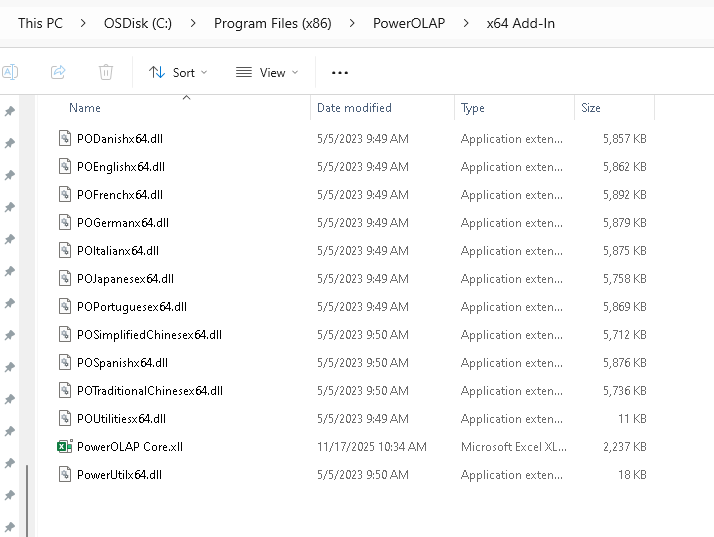Viewport: 714px width, 537px height.
Task: Select POJapanesex64.dll file icon
Action: [x=65, y=278]
